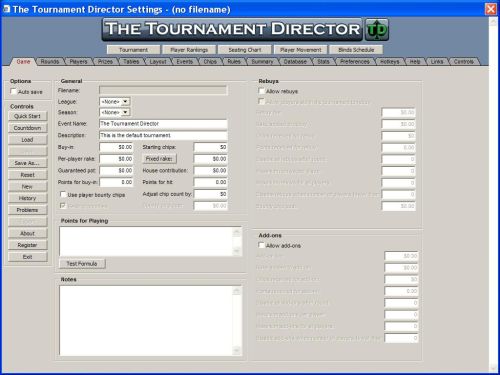Check the Allow rebuys option
Image resolution: width=500 pixels, height=375 pixels.
(x=262, y=91)
